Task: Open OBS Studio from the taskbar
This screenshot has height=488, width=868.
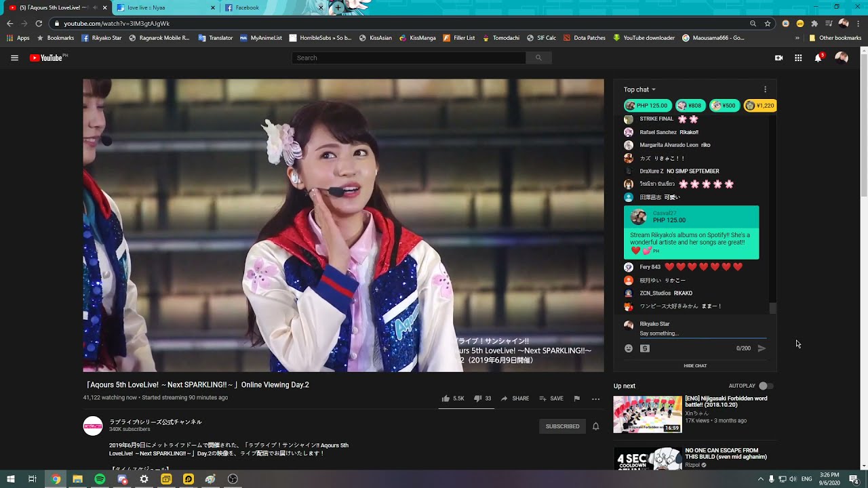Action: (x=233, y=479)
